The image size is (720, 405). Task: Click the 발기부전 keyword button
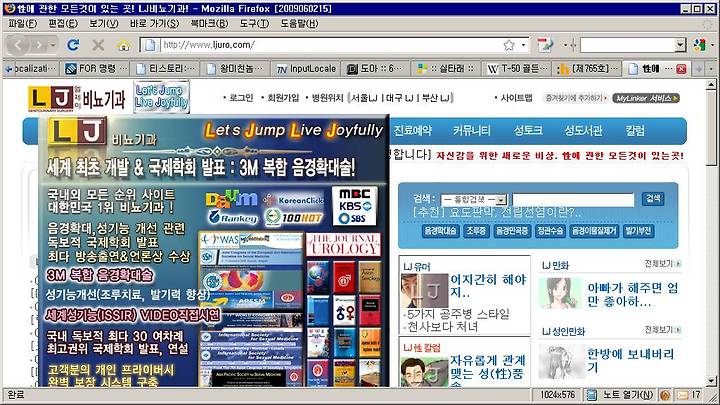pos(638,231)
